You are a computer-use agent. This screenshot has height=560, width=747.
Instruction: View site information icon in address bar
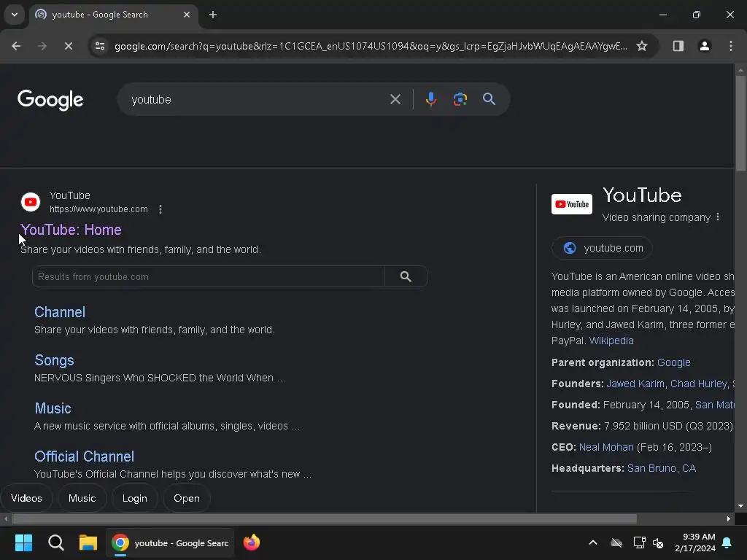coord(100,46)
